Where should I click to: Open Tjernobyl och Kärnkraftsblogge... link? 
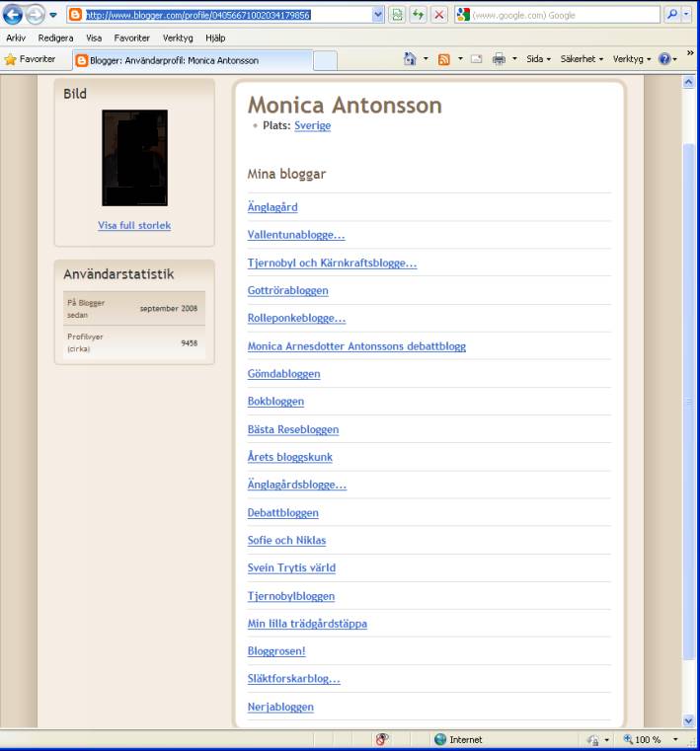(x=332, y=263)
